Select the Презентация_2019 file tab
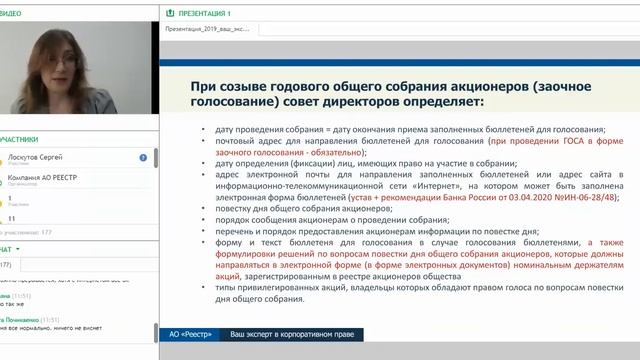640x360 pixels. tap(207, 29)
